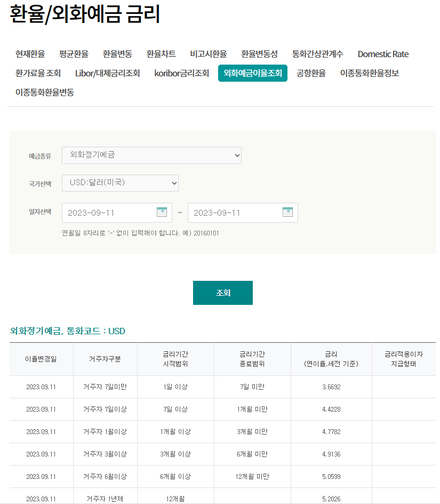The width and height of the screenshot is (440, 504).
Task: Click the rate value 5.0599
Action: click(331, 477)
